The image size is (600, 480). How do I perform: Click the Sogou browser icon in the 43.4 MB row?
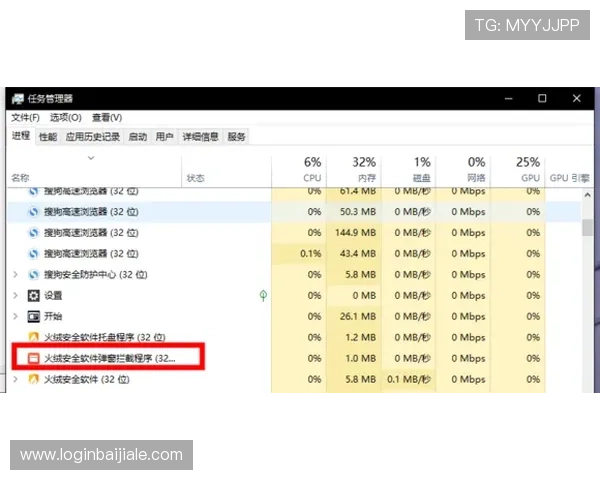click(x=34, y=254)
